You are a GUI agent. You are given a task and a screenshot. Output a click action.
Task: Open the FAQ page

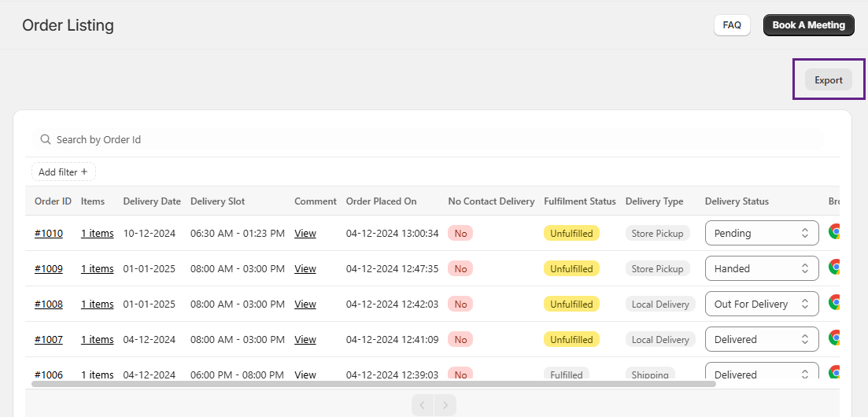point(731,25)
